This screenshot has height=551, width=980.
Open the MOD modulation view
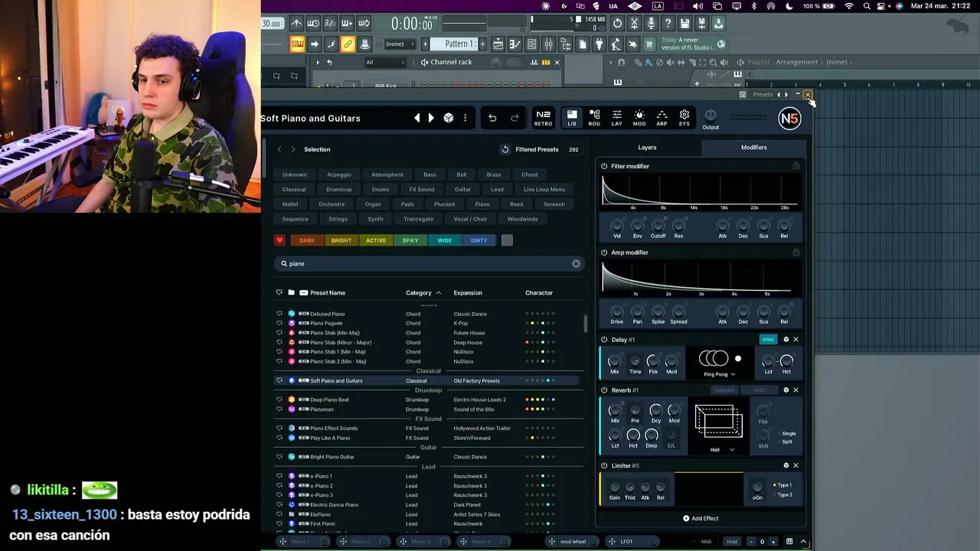639,118
